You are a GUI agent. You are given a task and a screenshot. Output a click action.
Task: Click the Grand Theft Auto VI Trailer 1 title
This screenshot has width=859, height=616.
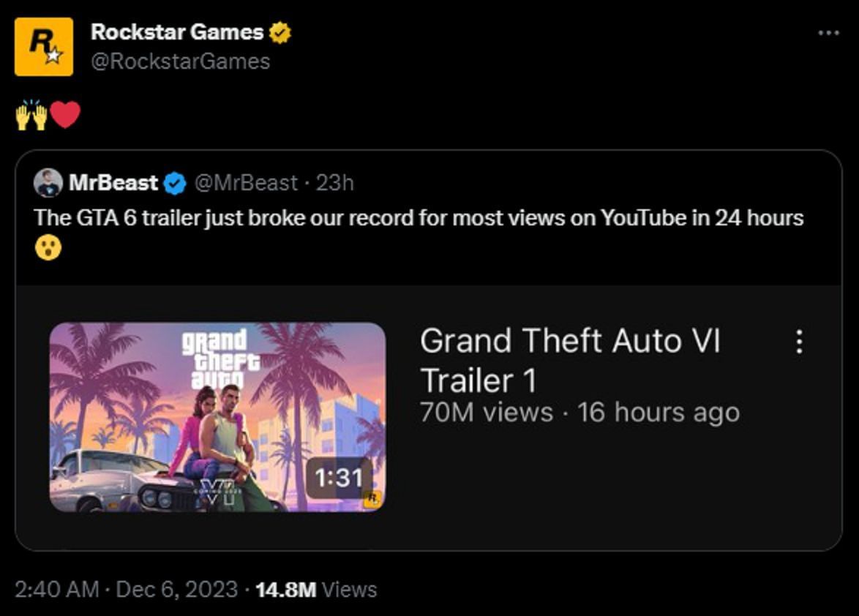(569, 360)
